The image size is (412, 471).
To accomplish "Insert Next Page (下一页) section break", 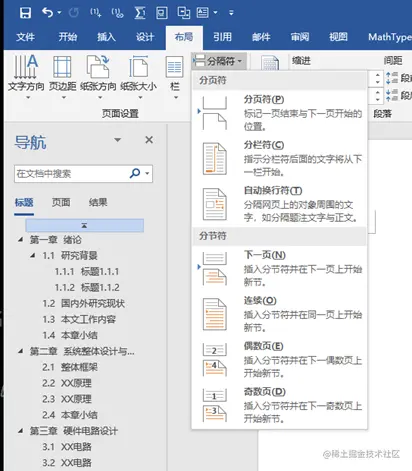I will (279, 269).
